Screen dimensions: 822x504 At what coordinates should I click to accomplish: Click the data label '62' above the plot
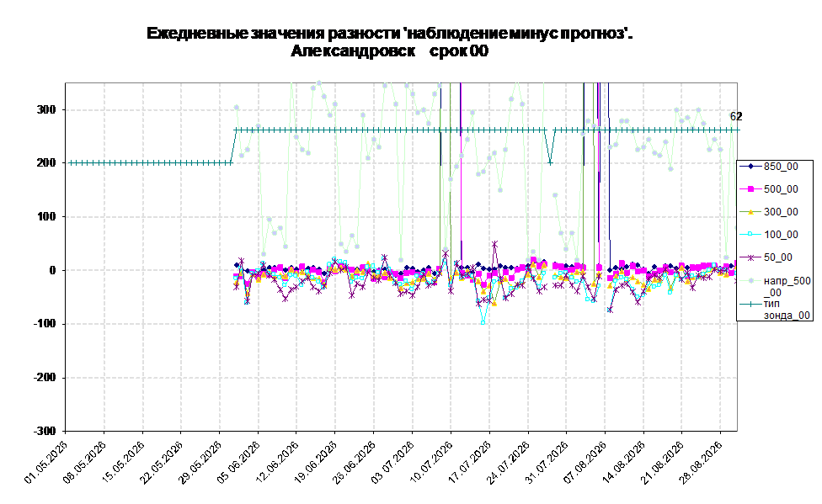tap(736, 117)
